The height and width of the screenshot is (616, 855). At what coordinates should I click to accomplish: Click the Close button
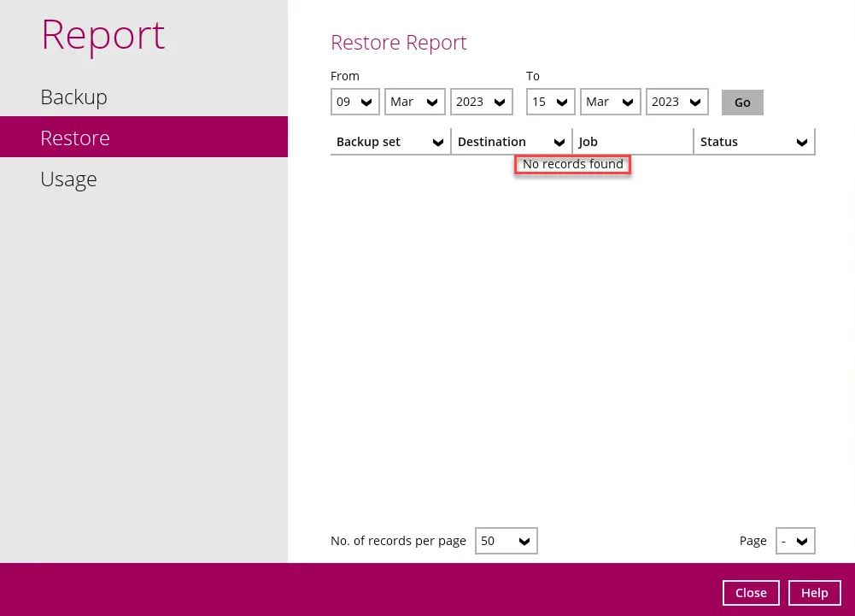tap(751, 593)
